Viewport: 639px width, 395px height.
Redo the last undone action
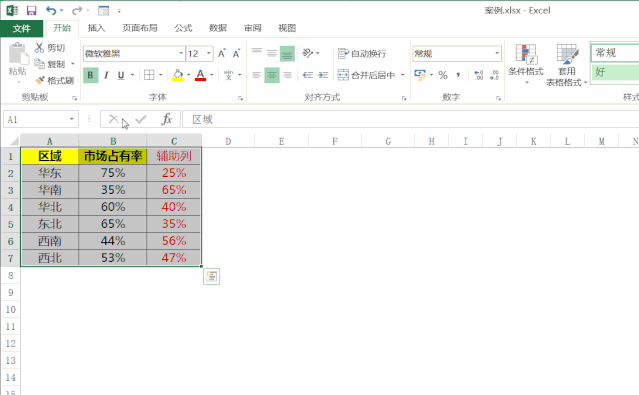tap(77, 11)
